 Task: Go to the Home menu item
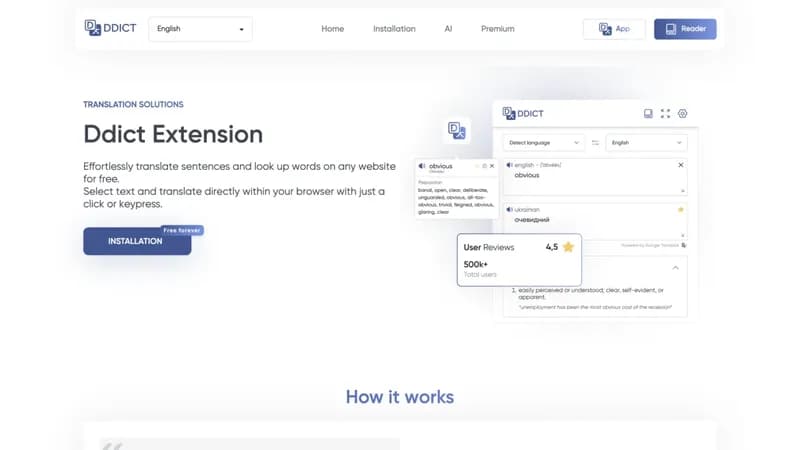coord(333,29)
